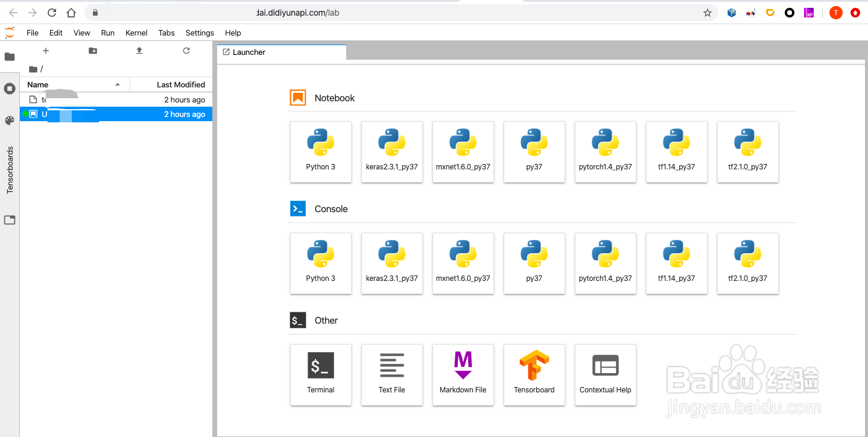This screenshot has width=868, height=437.
Task: Open the Settings menu
Action: (200, 33)
